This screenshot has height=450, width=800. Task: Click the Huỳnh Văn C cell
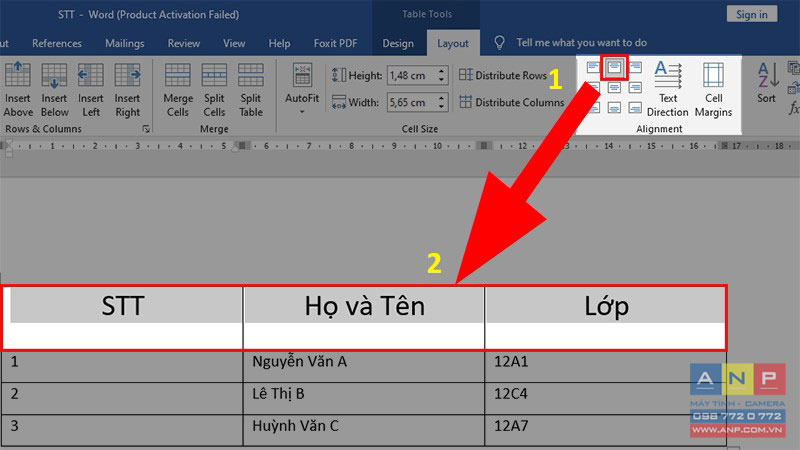[x=364, y=430]
